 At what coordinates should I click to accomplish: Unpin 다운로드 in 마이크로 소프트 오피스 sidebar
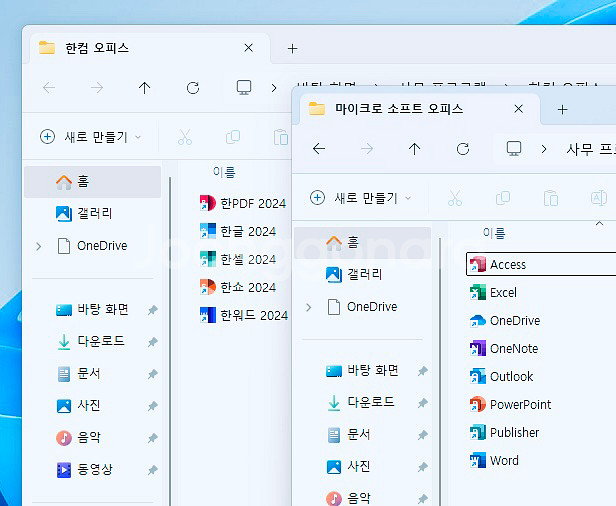(423, 403)
